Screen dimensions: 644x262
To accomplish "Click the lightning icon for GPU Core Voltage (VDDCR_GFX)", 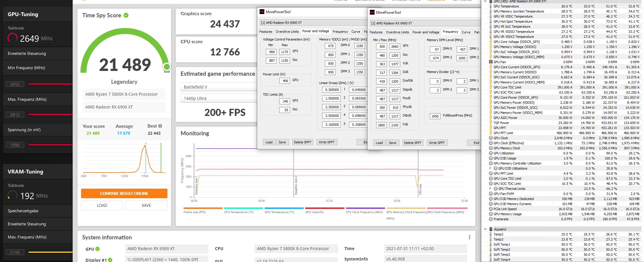I will [x=491, y=42].
